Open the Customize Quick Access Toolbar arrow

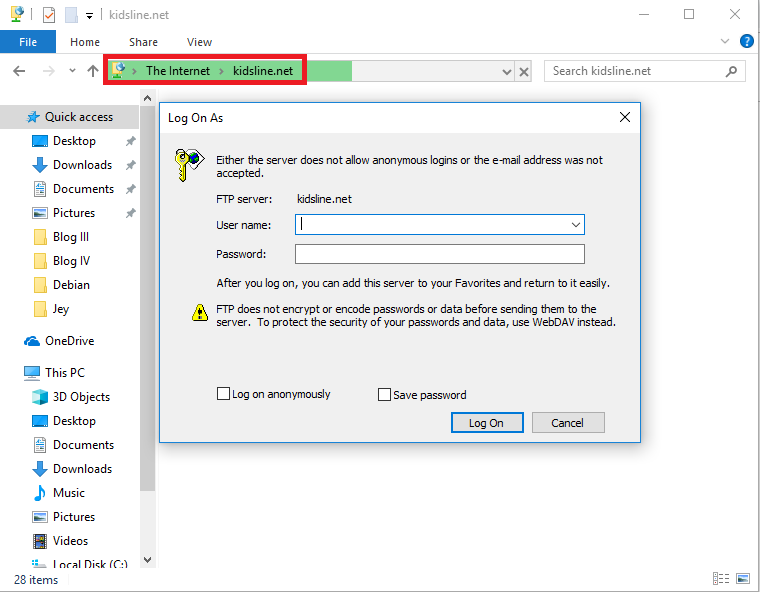[x=89, y=16]
